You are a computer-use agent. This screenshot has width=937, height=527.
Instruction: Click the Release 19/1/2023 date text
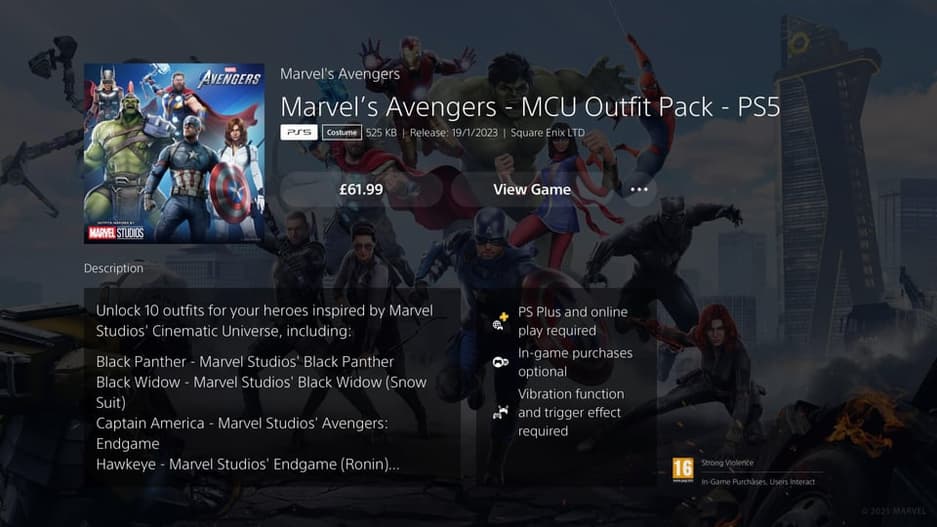click(x=454, y=133)
